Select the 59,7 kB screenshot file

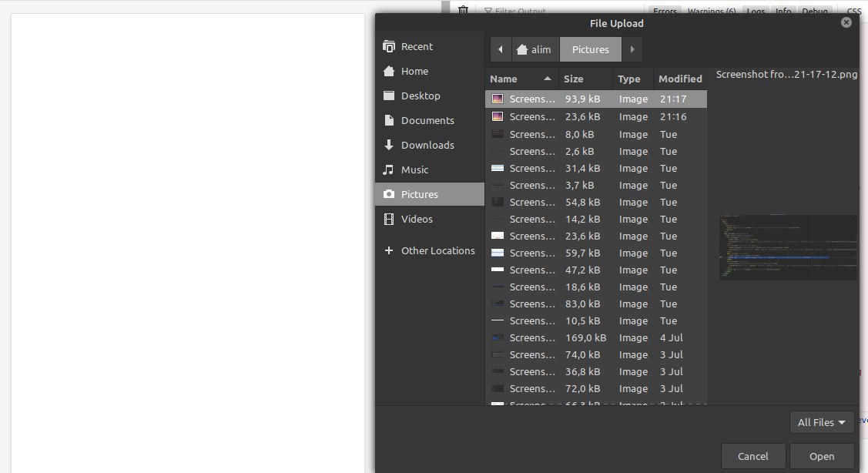pyautogui.click(x=596, y=253)
